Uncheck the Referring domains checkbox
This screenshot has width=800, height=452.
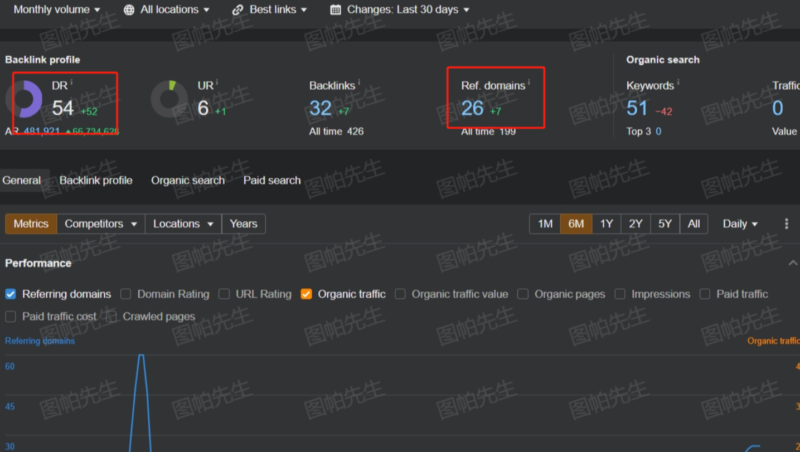(x=11, y=294)
